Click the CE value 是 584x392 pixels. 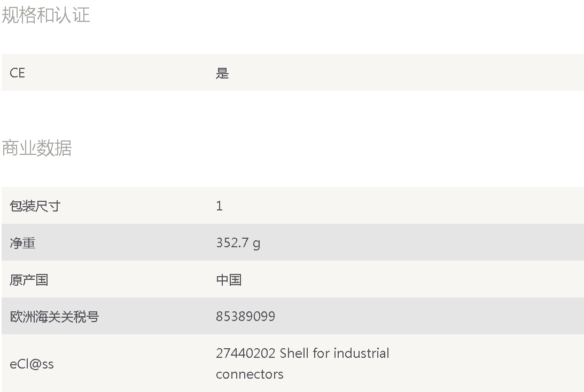point(222,73)
